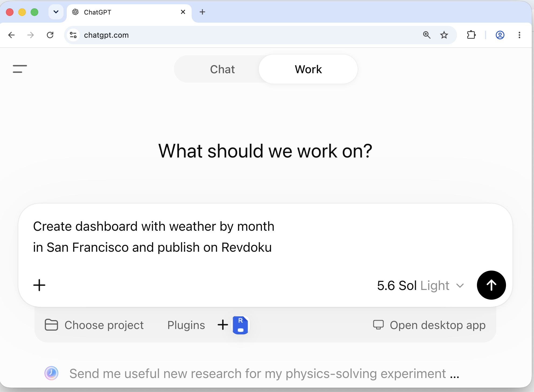Click the folder icon beside Choose project

[x=51, y=325]
